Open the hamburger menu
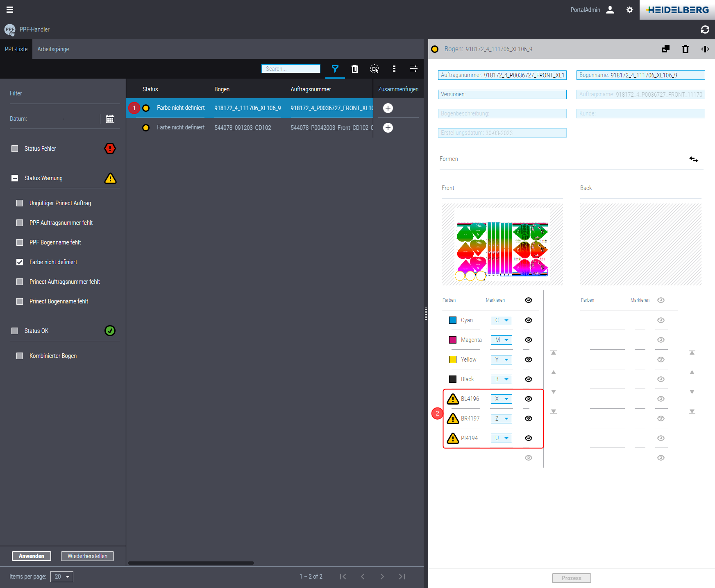This screenshot has height=588, width=715. (10, 9)
